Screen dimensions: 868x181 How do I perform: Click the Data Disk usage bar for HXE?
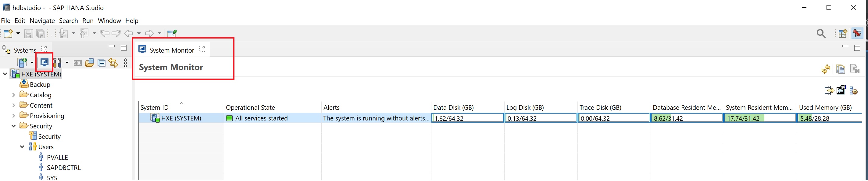[x=467, y=118]
